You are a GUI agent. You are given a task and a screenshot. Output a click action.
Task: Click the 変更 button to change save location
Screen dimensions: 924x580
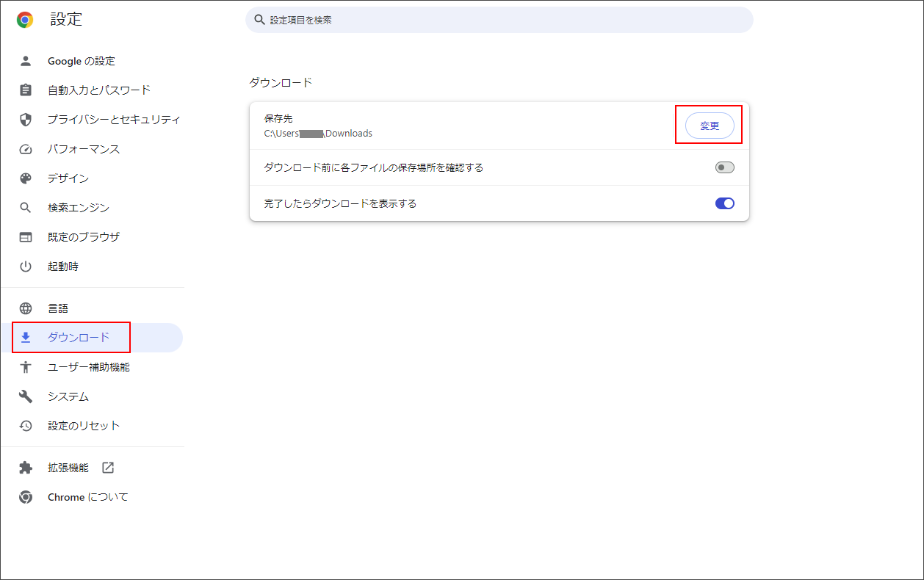click(x=708, y=125)
